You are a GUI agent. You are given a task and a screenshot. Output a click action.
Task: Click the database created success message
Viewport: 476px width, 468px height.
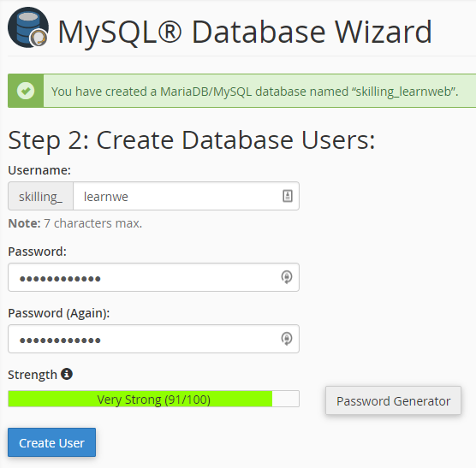point(254,92)
